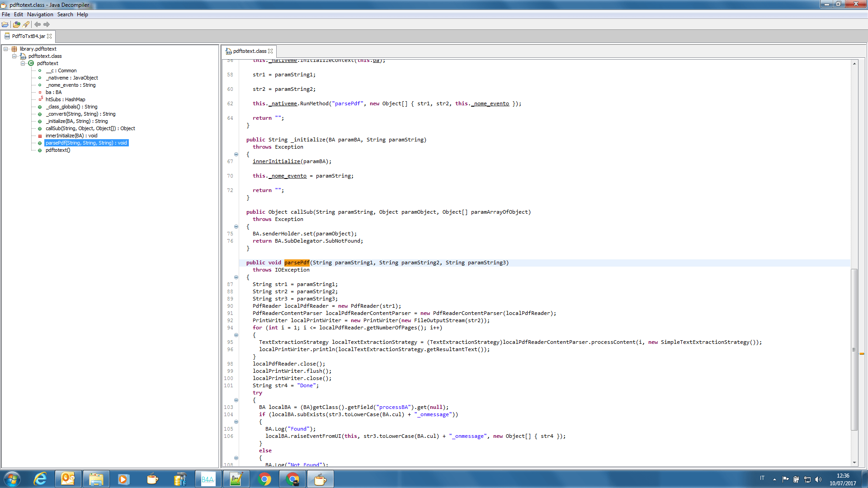
Task: Collapse the pdftotext.class tree node
Action: pos(14,56)
